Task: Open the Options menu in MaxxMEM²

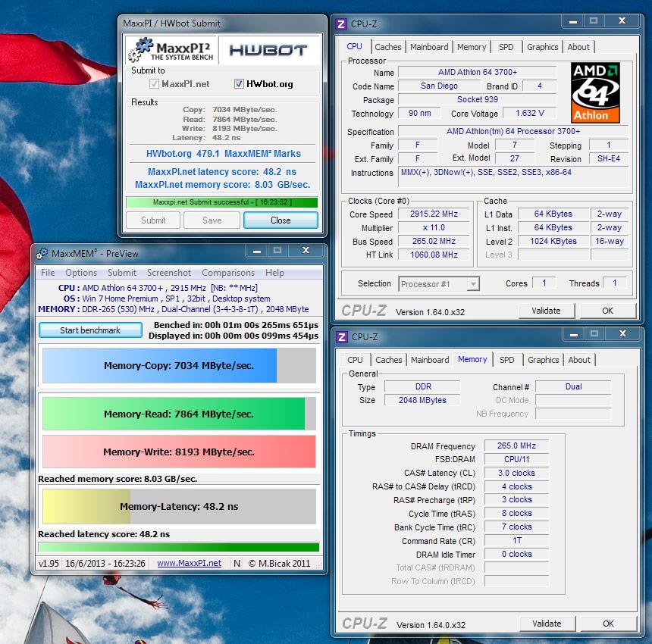Action: click(81, 273)
